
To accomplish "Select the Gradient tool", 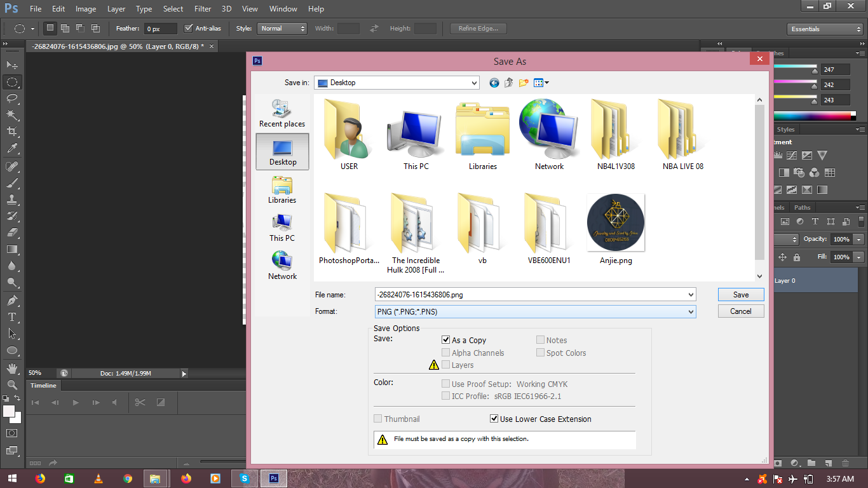I will coord(12,249).
